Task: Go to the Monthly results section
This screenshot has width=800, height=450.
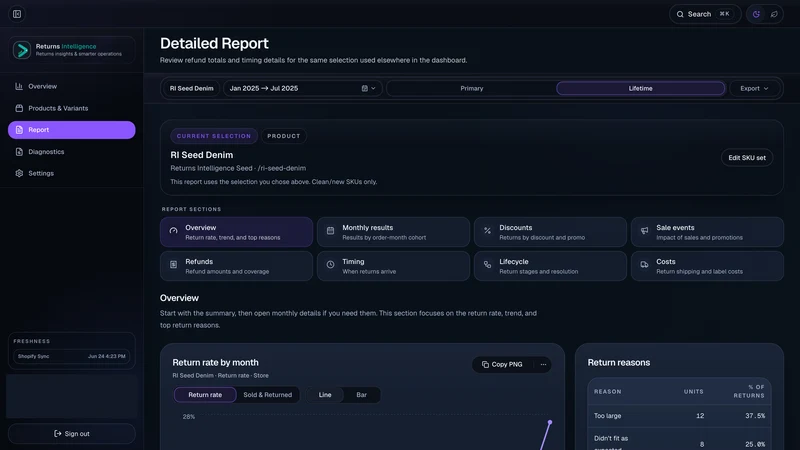Action: [393, 232]
